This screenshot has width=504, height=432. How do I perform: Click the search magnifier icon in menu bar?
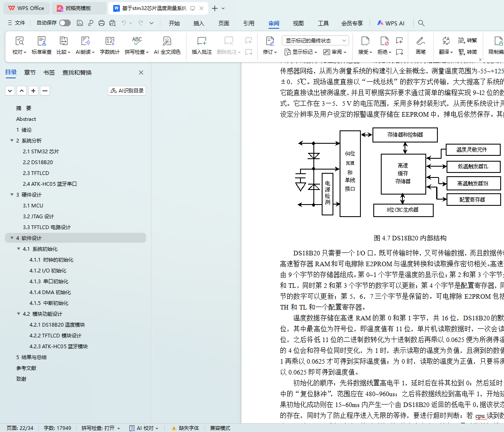421,23
